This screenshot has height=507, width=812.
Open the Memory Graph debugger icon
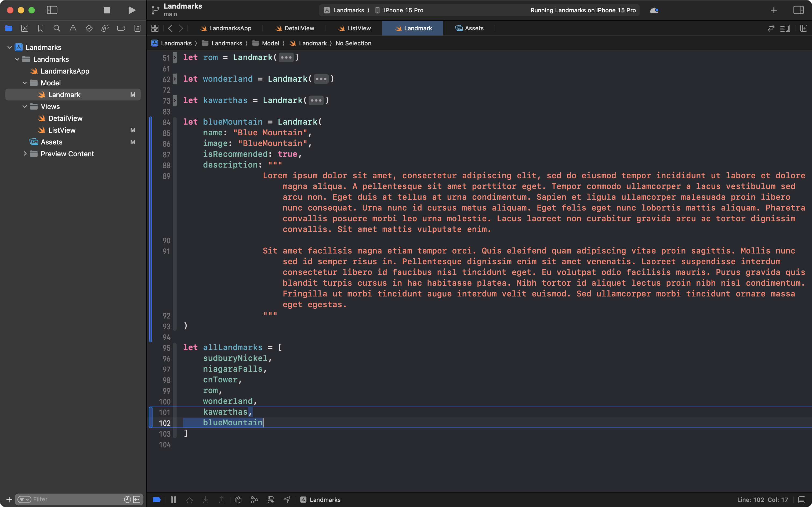pos(255,499)
